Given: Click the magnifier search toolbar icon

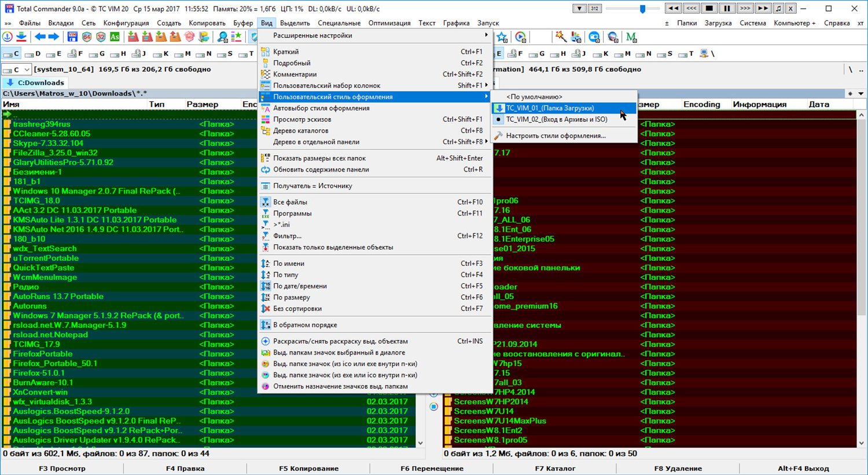Looking at the screenshot, I should coord(222,36).
